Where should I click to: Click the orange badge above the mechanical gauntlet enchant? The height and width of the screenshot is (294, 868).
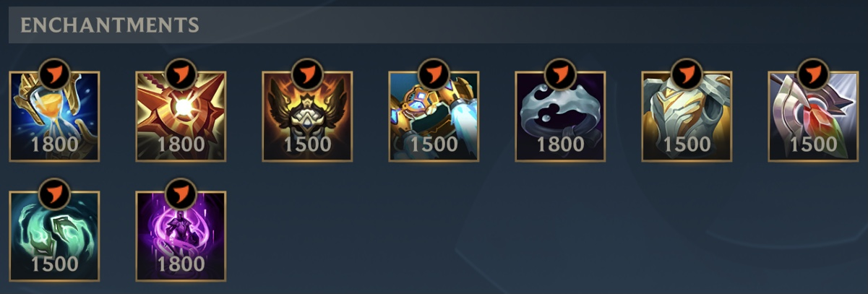[x=434, y=74]
